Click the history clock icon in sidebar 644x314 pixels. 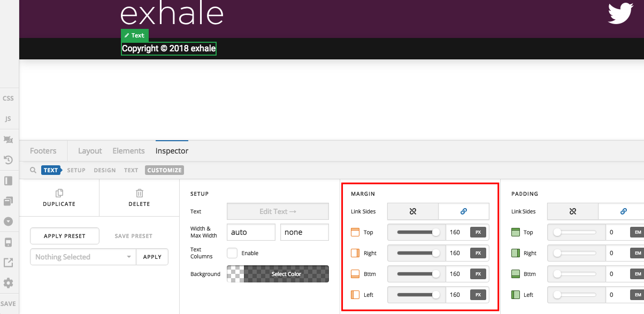pos(9,160)
